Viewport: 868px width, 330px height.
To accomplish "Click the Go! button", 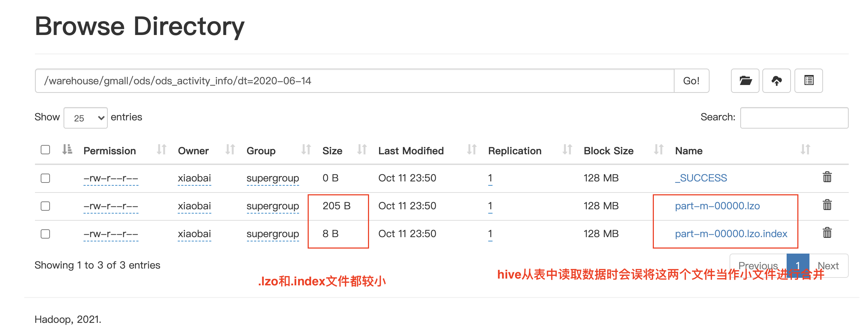I will coord(691,81).
